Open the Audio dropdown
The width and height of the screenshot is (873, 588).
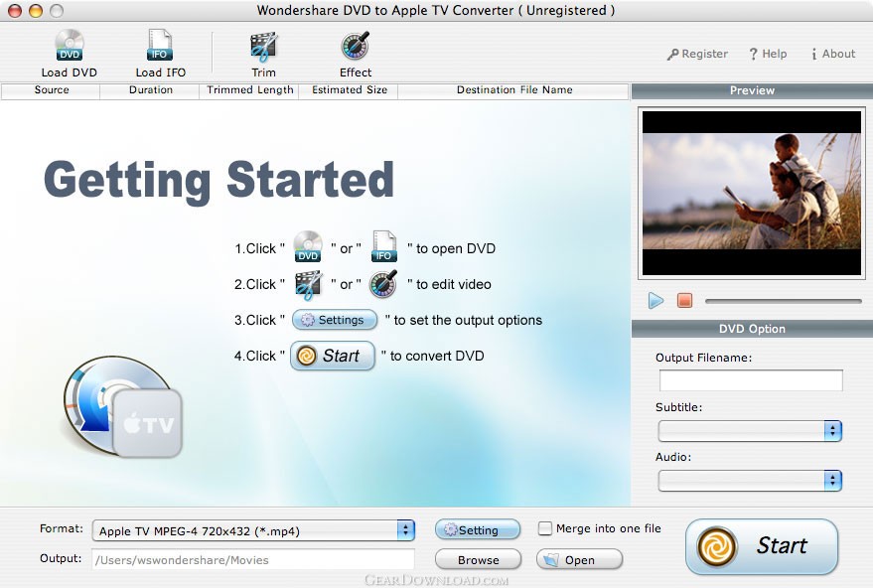750,481
